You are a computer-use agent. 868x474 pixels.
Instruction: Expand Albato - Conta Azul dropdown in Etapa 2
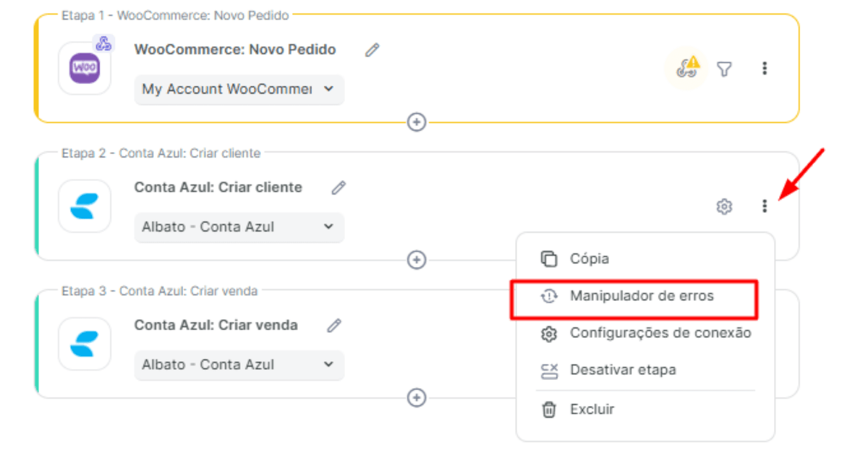(239, 227)
